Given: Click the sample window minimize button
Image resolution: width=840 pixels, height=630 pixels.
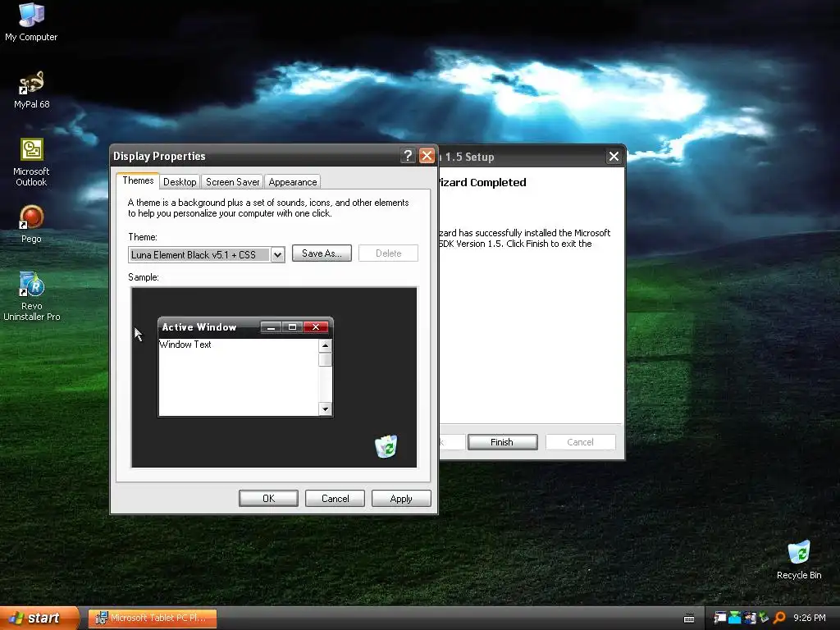Looking at the screenshot, I should [271, 327].
